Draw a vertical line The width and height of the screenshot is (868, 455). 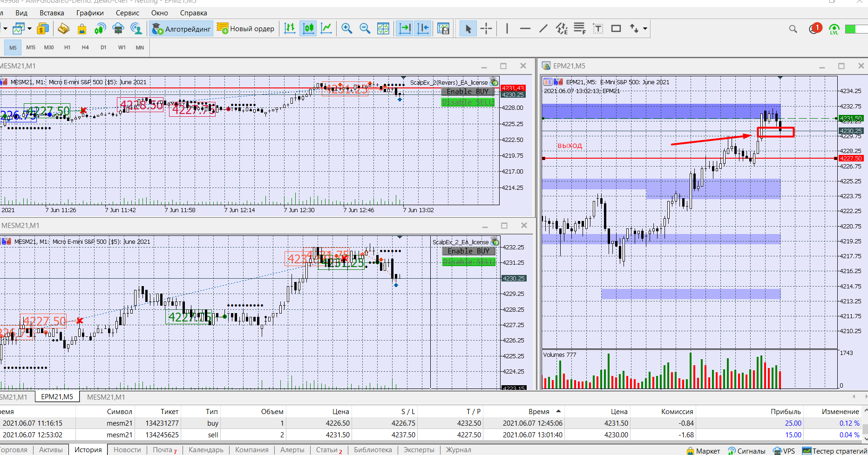tap(507, 29)
